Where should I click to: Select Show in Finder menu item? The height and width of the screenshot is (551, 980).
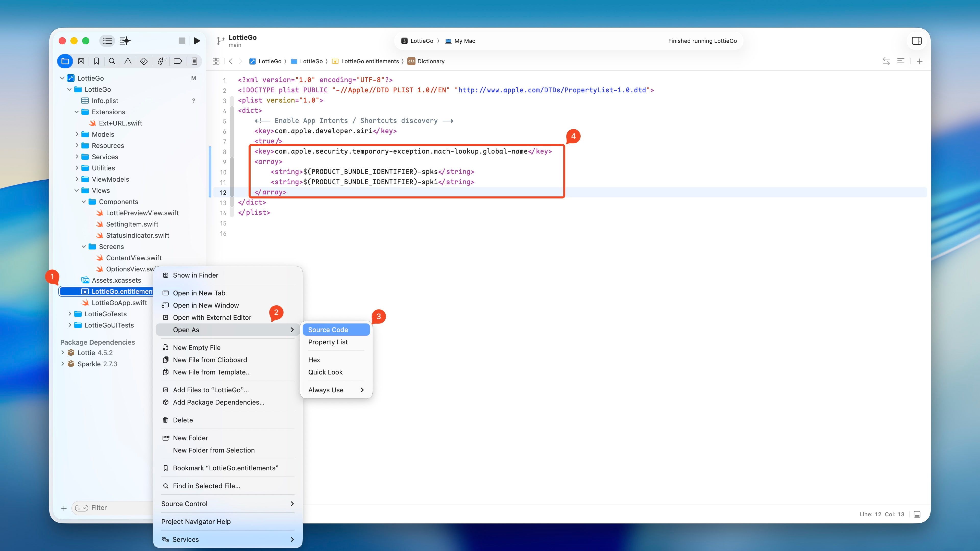click(x=195, y=275)
